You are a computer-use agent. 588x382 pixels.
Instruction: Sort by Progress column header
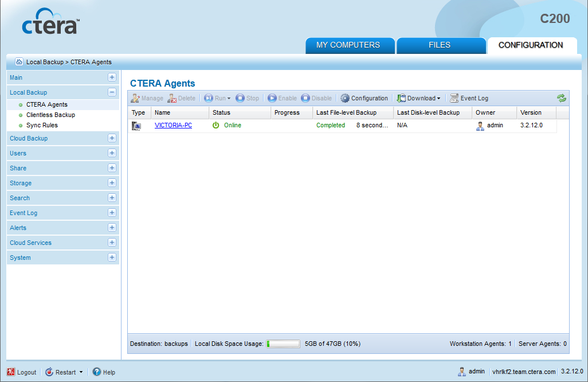click(x=291, y=112)
